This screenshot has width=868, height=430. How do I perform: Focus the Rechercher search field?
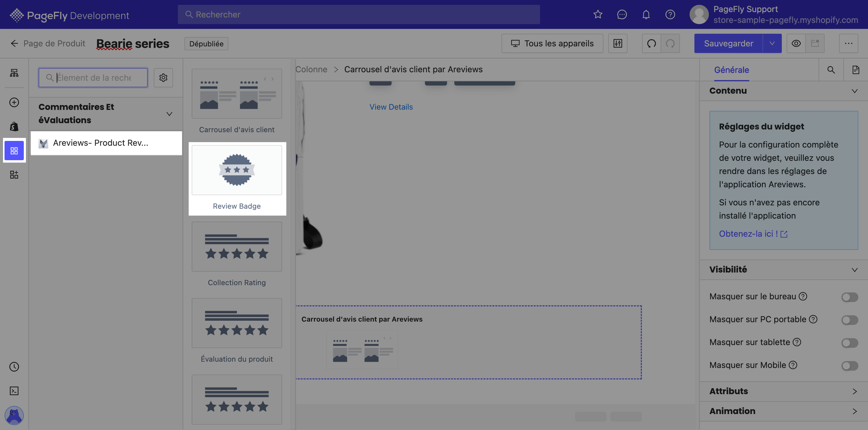pyautogui.click(x=359, y=14)
